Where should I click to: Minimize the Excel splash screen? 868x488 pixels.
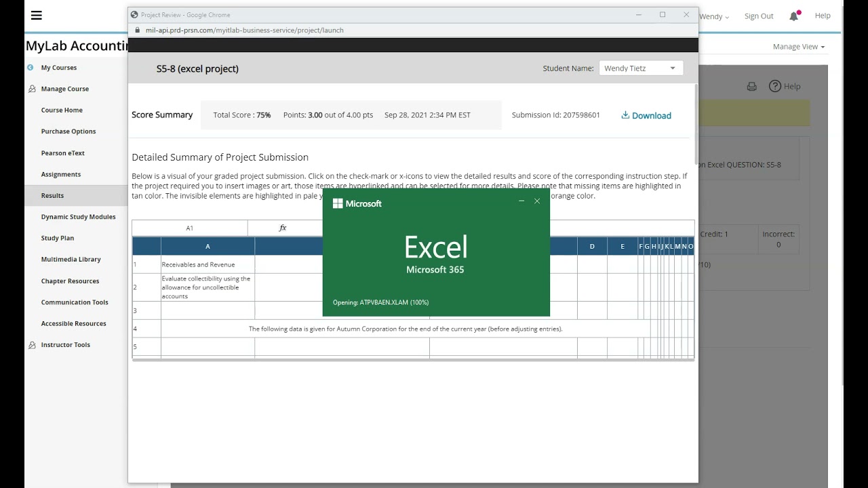point(521,201)
